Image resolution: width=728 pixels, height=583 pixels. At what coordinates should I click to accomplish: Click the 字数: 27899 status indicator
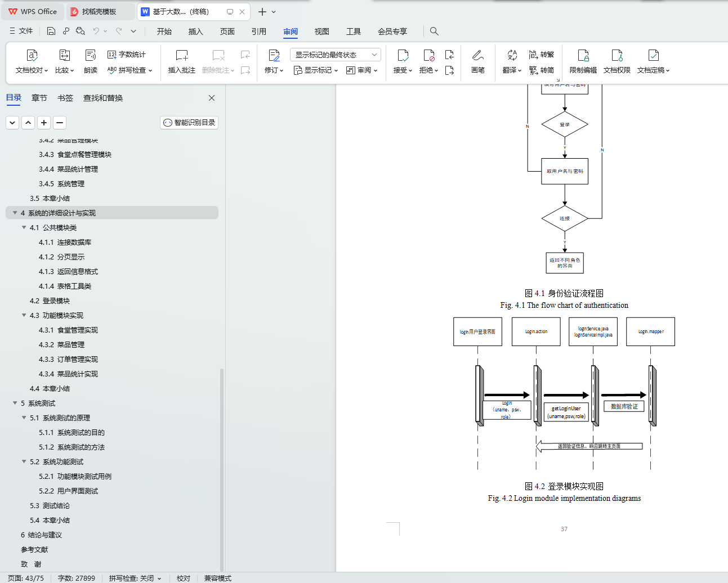click(x=76, y=578)
